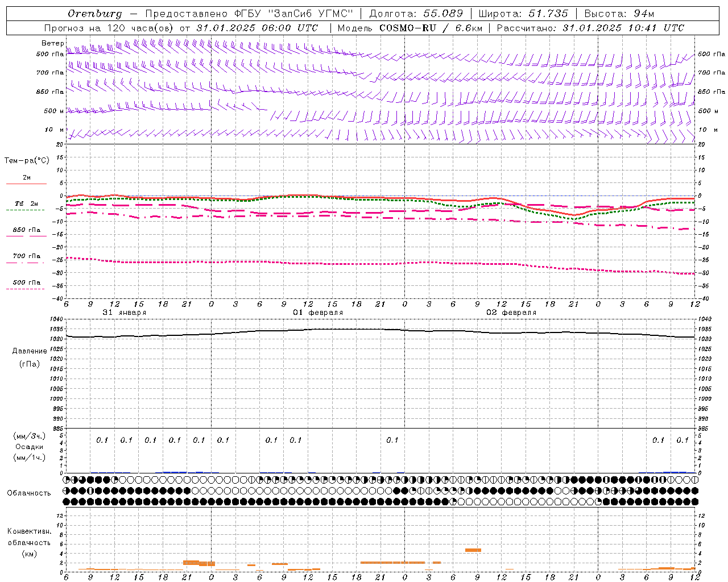Click the (мм/3ч.) precipitation unit label
This screenshot has height=582, width=728.
point(30,436)
